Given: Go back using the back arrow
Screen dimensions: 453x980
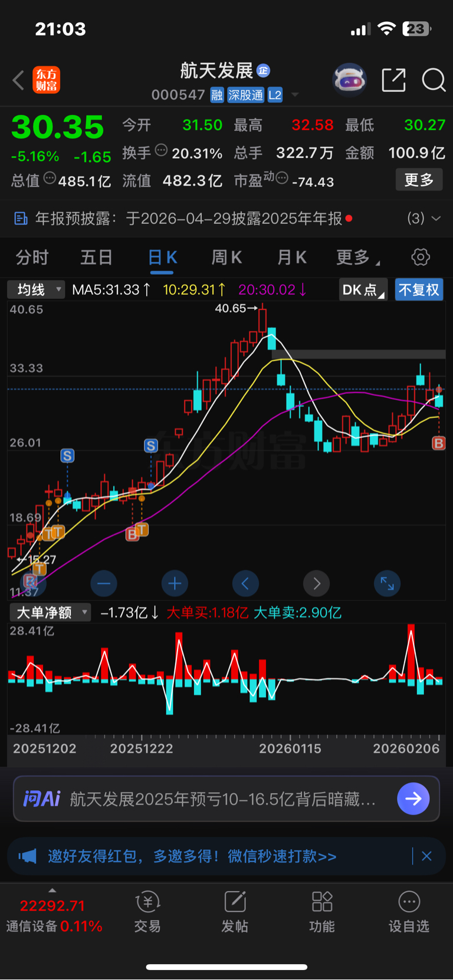Looking at the screenshot, I should coord(18,80).
